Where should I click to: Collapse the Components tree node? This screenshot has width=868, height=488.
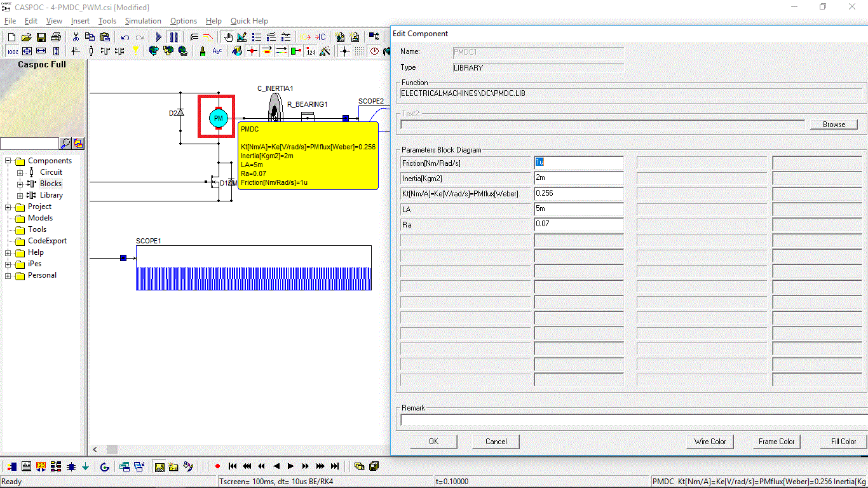9,161
